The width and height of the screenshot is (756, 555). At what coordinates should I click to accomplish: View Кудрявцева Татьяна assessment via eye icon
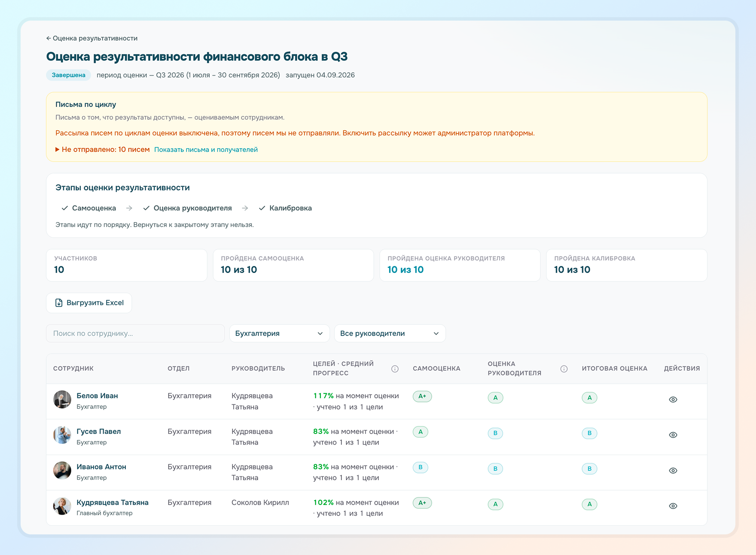(673, 506)
